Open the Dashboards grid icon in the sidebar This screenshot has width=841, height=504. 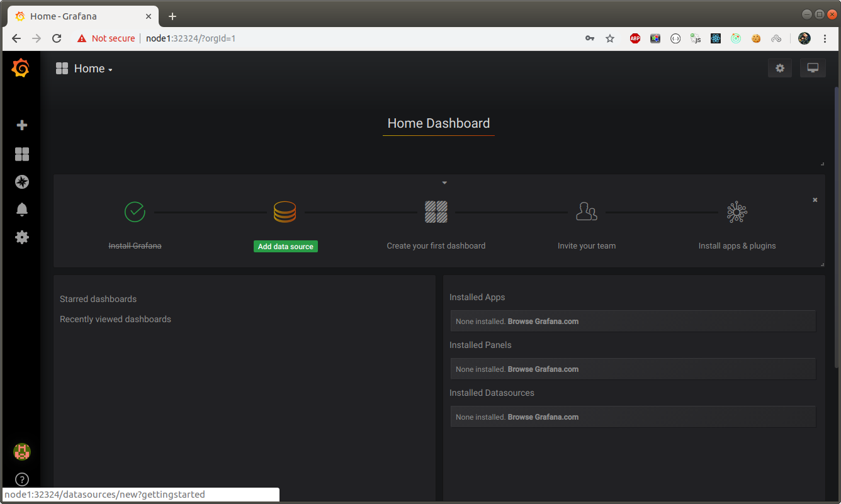(22, 154)
